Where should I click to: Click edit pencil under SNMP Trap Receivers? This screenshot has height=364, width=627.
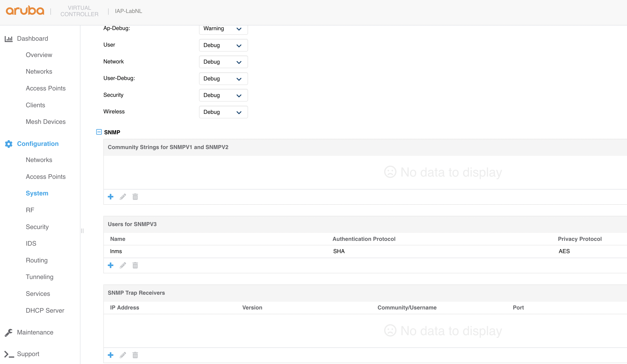click(x=123, y=355)
